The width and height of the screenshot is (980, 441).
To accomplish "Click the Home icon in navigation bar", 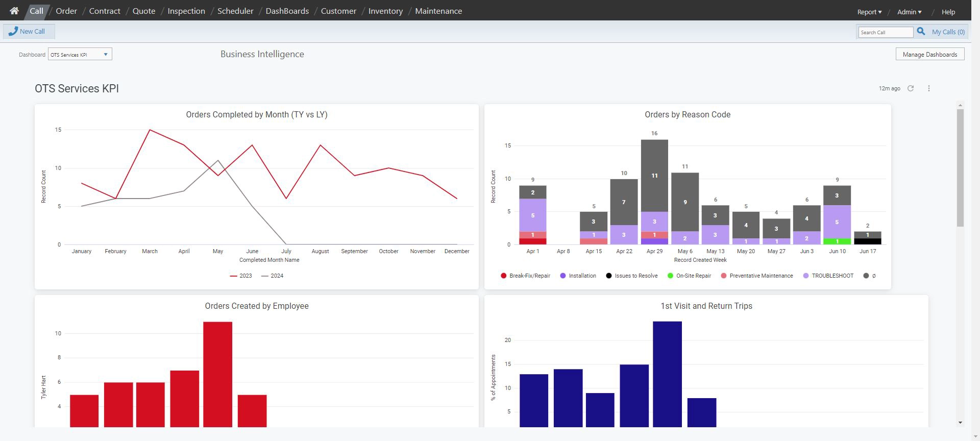I will 14,11.
